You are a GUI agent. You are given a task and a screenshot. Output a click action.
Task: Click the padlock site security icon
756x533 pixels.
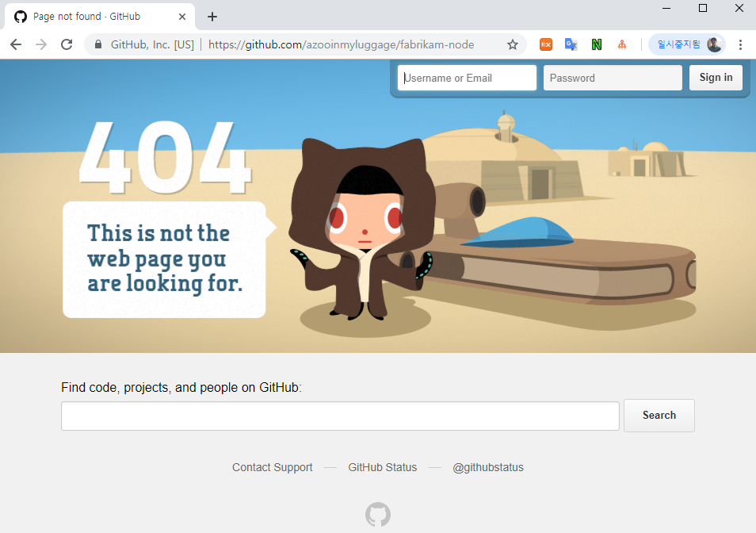(x=98, y=45)
